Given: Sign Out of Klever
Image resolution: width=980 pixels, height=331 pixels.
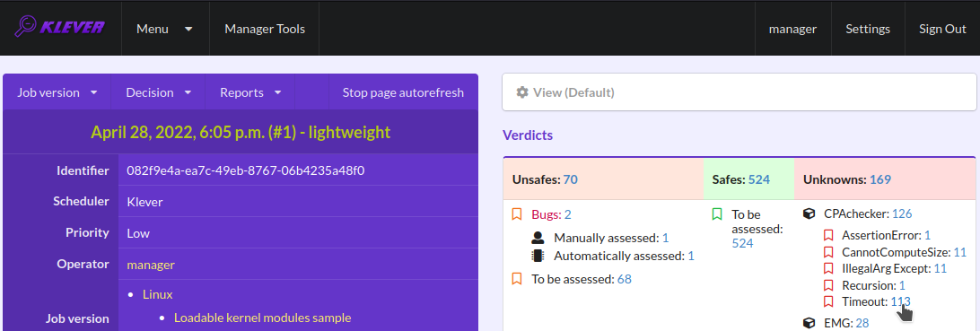Looking at the screenshot, I should click(942, 29).
